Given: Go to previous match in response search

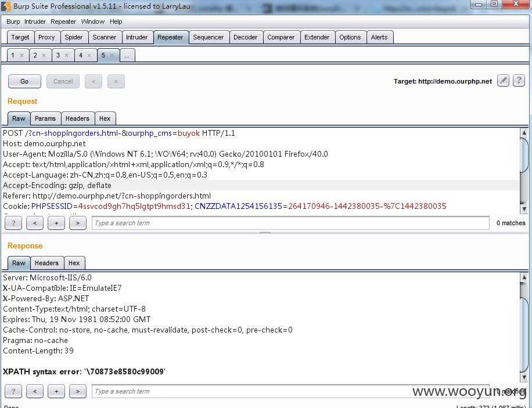Looking at the screenshot, I should coord(35,391).
